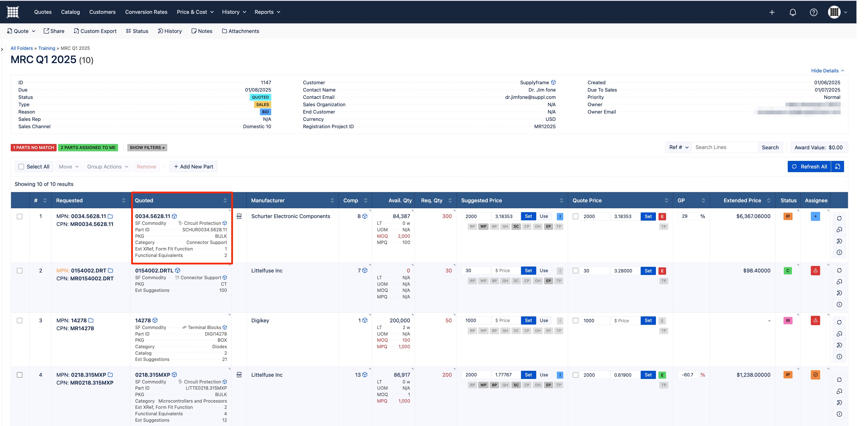The image size is (868, 426).
Task: Open the app grid logo
Action: pos(13,12)
